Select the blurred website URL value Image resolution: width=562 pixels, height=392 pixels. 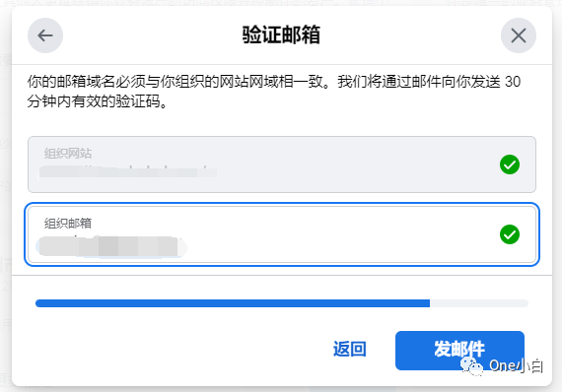128,171
